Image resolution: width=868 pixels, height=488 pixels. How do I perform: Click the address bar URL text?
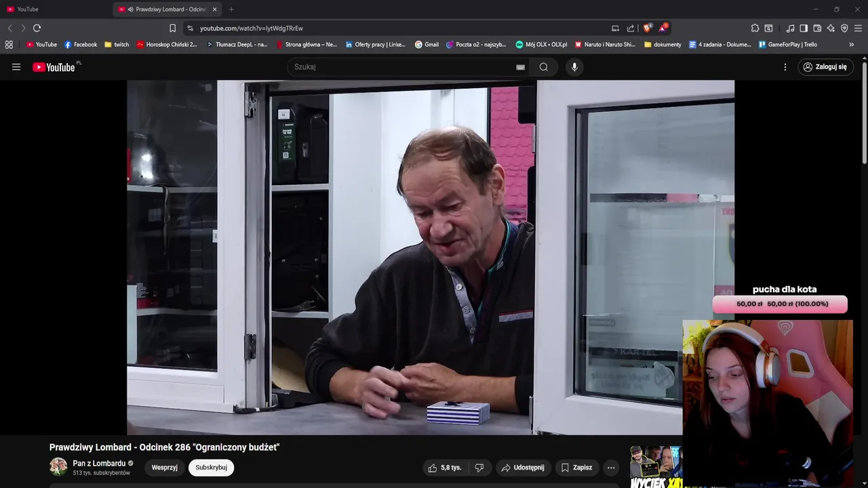click(251, 28)
